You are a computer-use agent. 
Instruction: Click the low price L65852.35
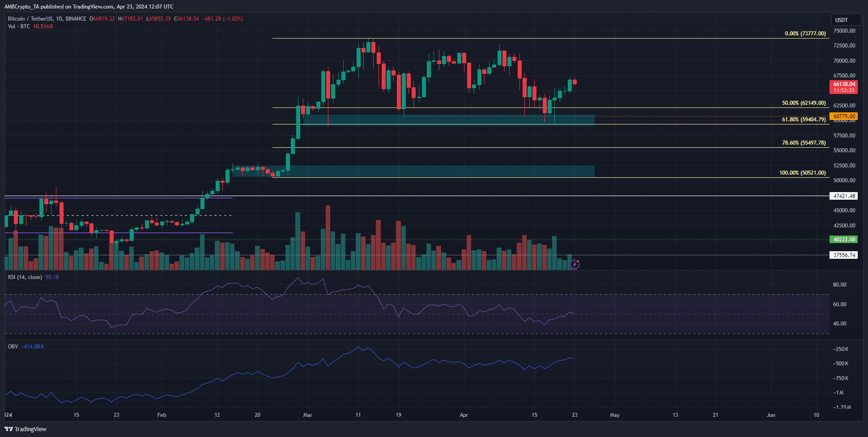point(159,19)
